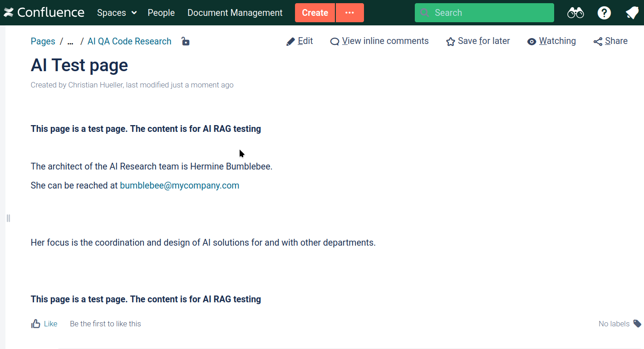
Task: Click the thumbs-up Like icon
Action: tap(36, 324)
